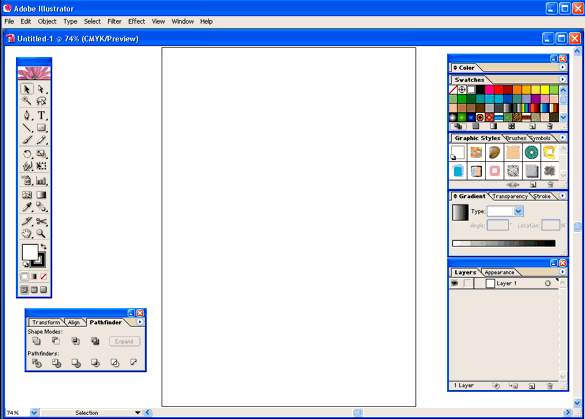Viewport: 585px width, 419px height.
Task: Pick the Scissors tool
Action: coord(41,221)
